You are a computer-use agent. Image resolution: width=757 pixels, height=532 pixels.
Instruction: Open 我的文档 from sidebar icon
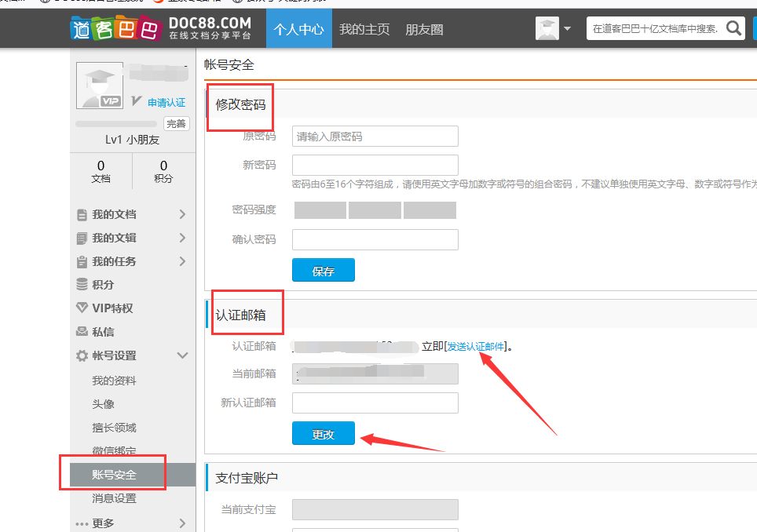click(x=82, y=215)
